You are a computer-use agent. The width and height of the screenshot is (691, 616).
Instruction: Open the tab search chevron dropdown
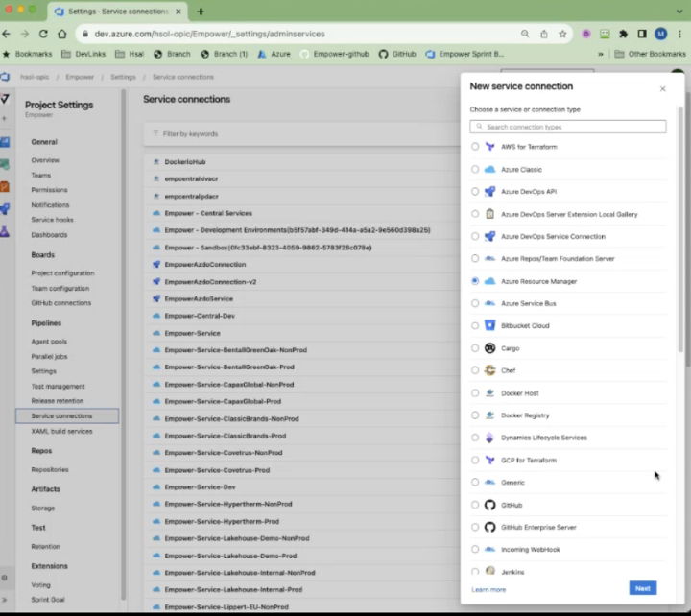coord(679,12)
